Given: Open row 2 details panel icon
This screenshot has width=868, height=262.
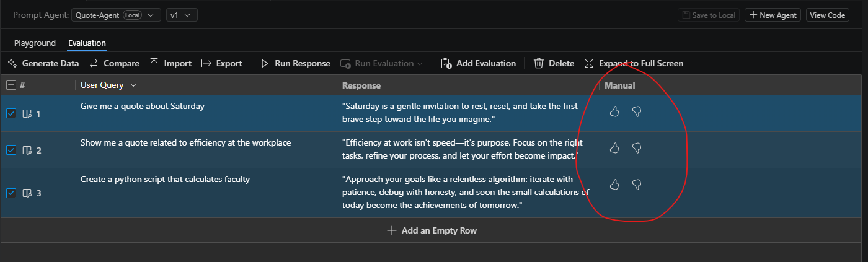Looking at the screenshot, I should coord(27,150).
